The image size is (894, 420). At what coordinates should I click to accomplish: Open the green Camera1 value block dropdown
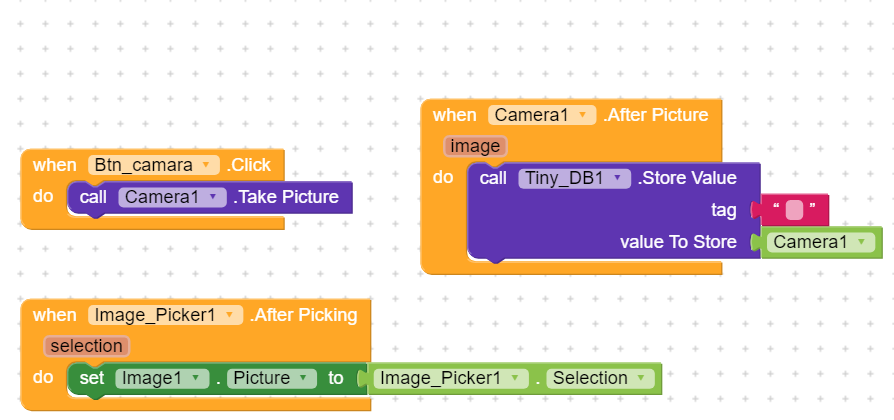pyautogui.click(x=863, y=242)
